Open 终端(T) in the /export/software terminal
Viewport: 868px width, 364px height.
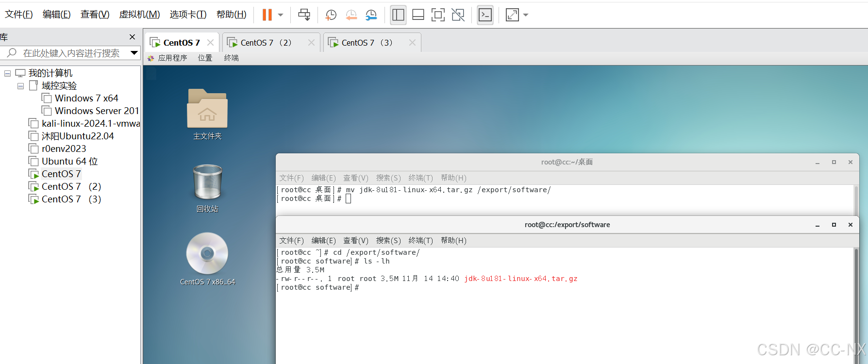pos(421,241)
